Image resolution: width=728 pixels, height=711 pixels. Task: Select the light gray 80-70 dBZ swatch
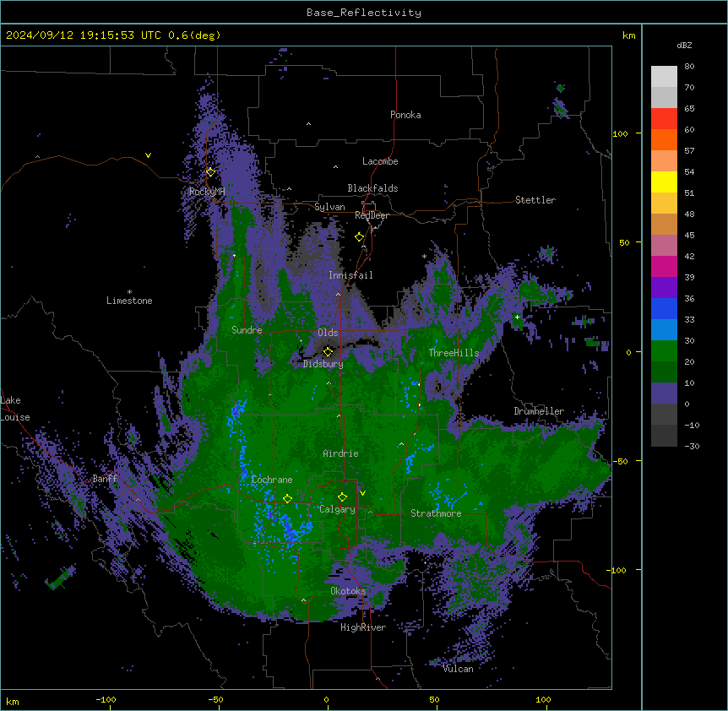coord(664,77)
